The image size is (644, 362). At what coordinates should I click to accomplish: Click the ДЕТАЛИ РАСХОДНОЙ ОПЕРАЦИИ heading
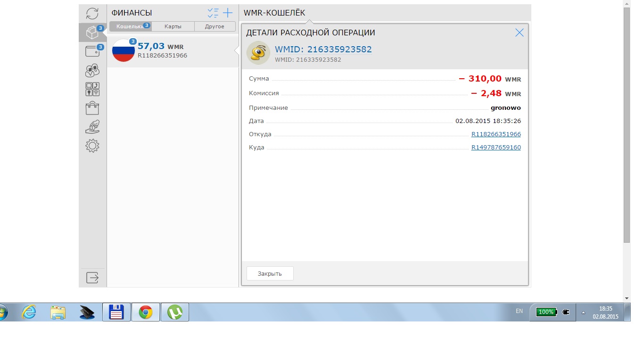point(311,33)
